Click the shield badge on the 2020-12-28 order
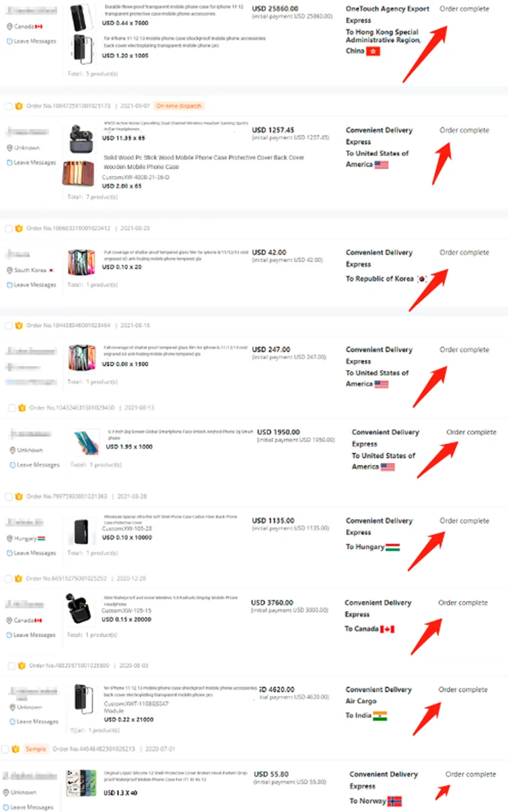 coord(19,579)
